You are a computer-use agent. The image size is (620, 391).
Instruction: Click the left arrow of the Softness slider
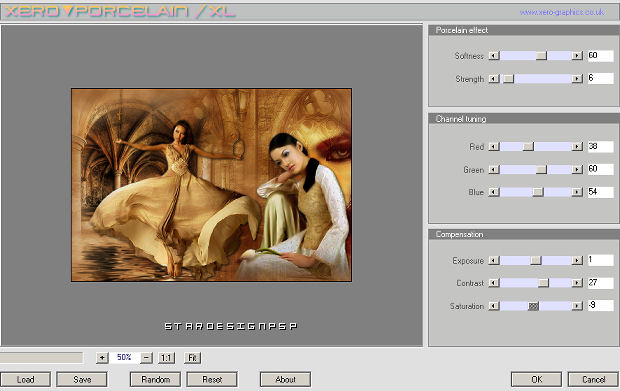(493, 56)
